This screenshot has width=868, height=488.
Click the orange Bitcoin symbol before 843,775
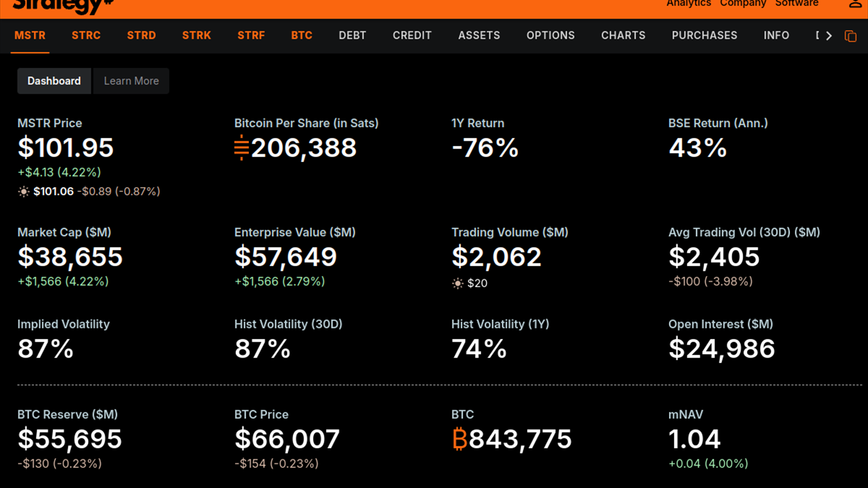(459, 439)
